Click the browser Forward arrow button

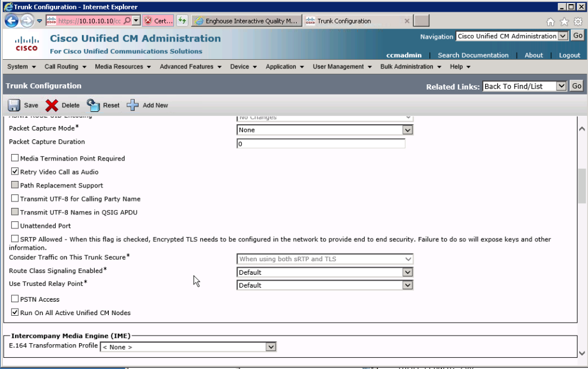27,20
